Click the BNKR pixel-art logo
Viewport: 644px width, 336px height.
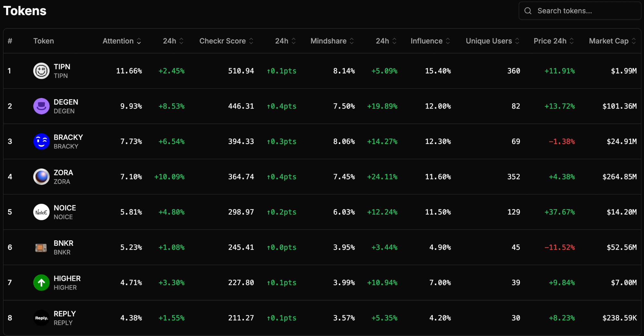(41, 247)
